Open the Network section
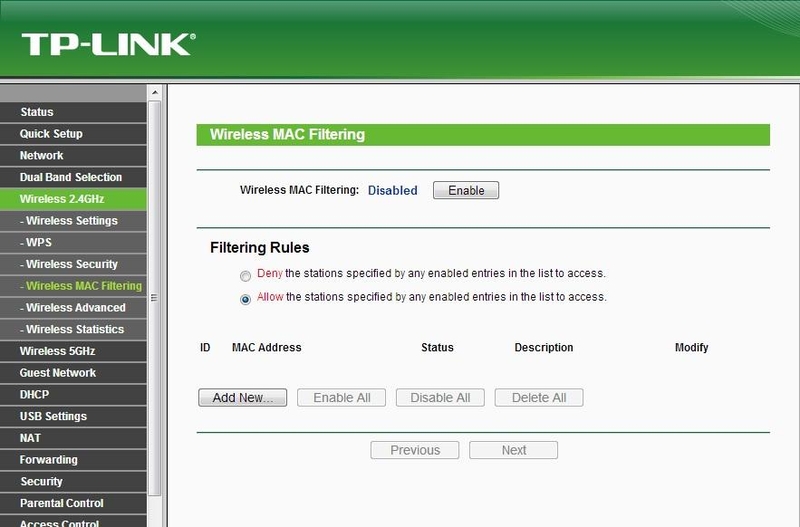 (73, 156)
